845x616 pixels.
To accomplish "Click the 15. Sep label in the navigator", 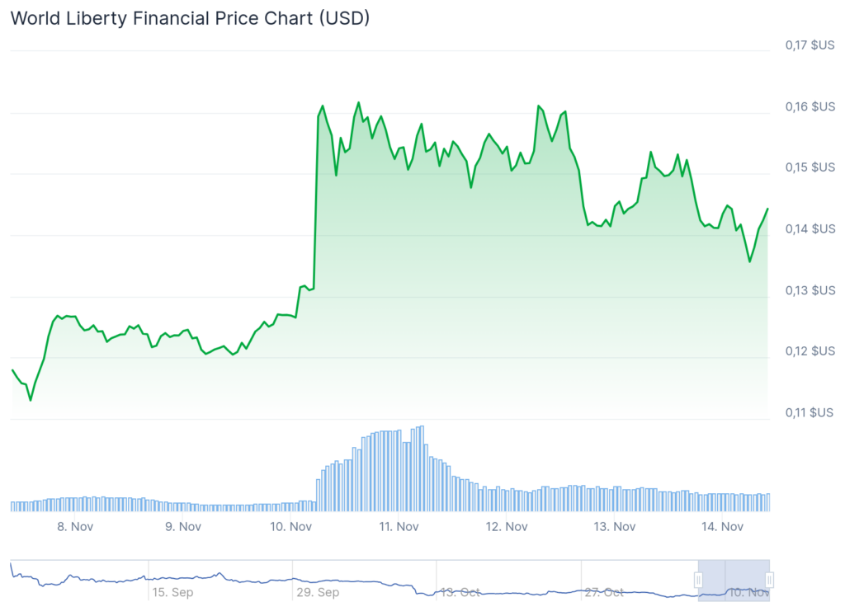I will click(172, 592).
